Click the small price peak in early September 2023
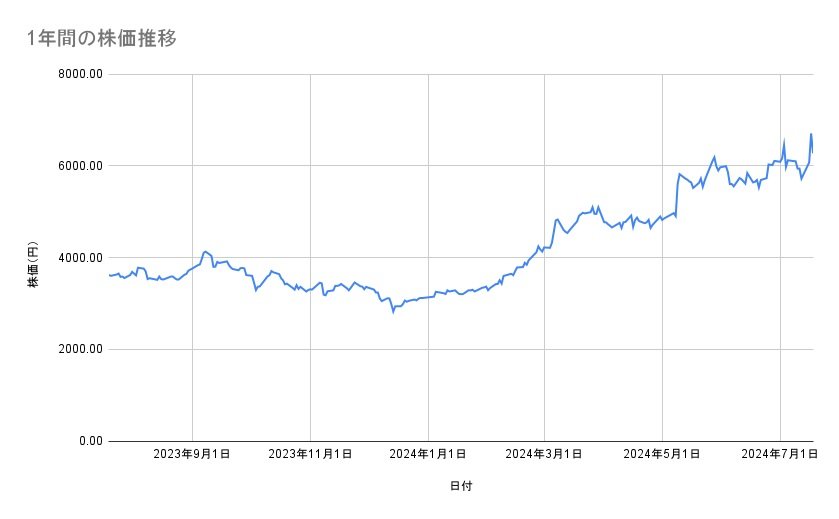839x519 pixels. (205, 252)
